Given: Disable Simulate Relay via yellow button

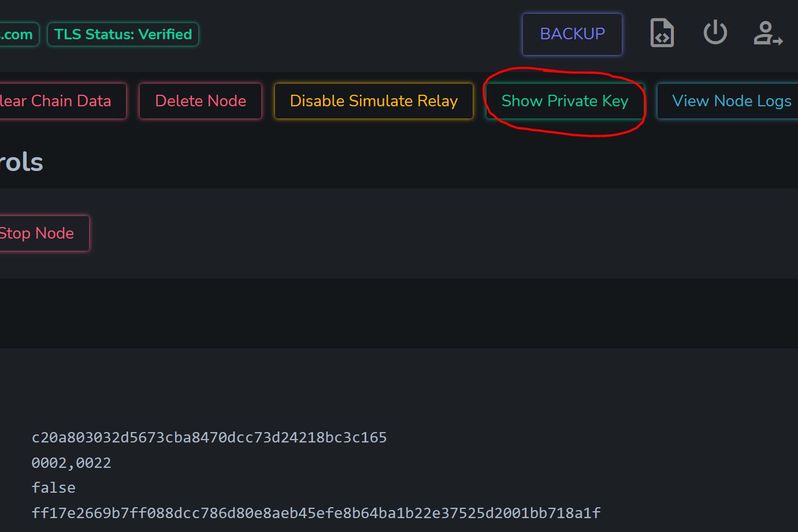Looking at the screenshot, I should [374, 101].
